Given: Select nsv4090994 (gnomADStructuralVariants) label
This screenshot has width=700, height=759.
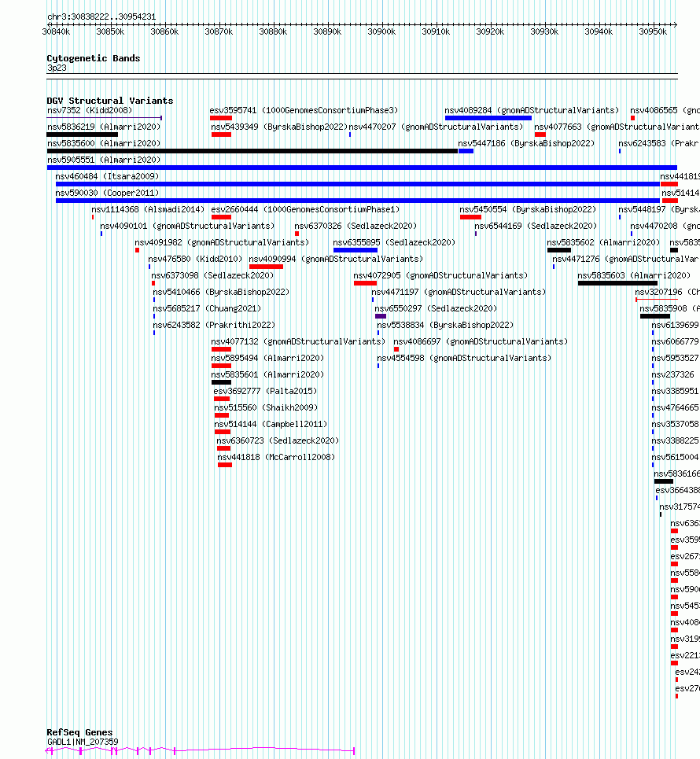Looking at the screenshot, I should tap(336, 259).
